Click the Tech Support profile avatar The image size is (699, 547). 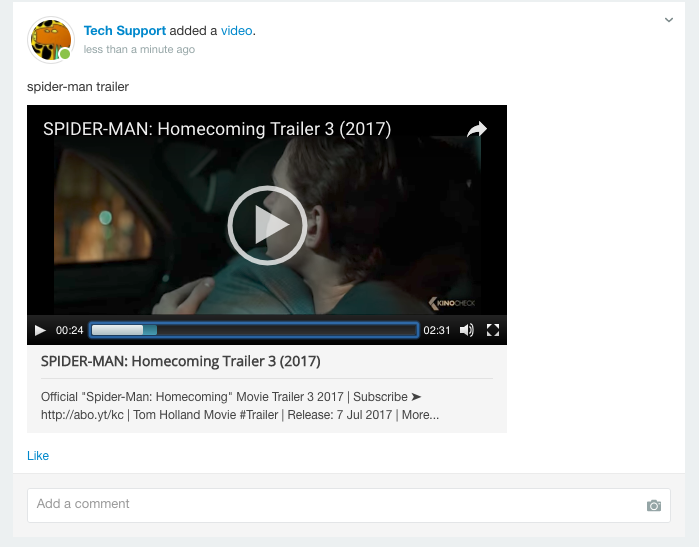point(51,40)
